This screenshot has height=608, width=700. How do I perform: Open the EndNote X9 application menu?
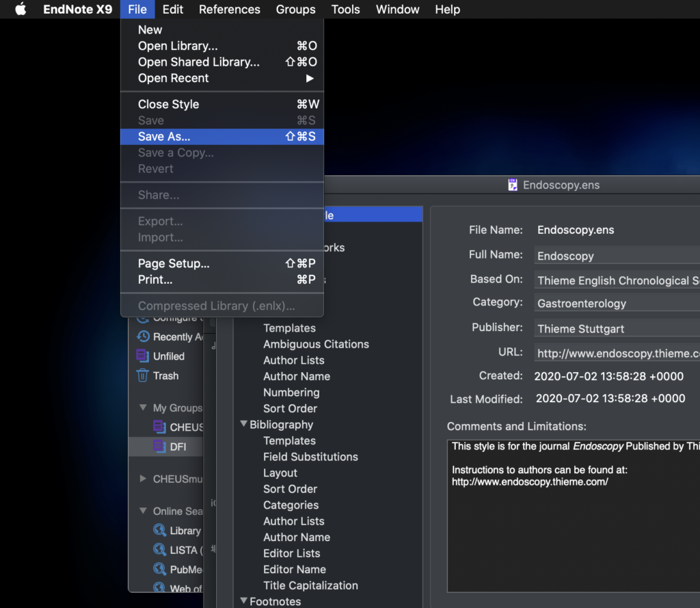78,10
